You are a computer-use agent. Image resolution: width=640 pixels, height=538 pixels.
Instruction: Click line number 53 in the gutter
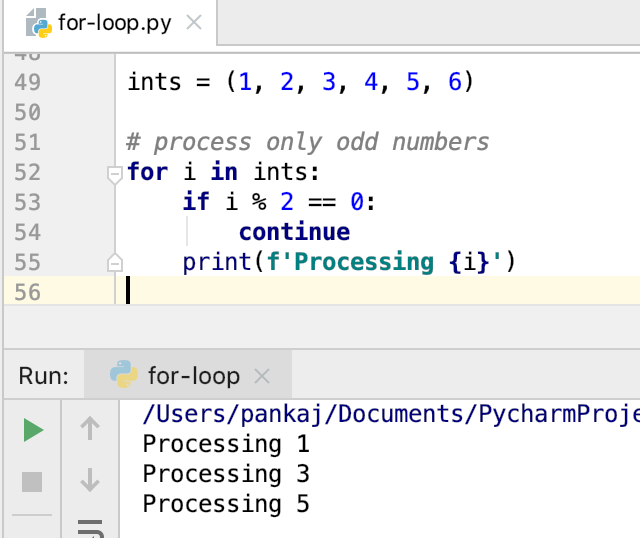point(27,202)
